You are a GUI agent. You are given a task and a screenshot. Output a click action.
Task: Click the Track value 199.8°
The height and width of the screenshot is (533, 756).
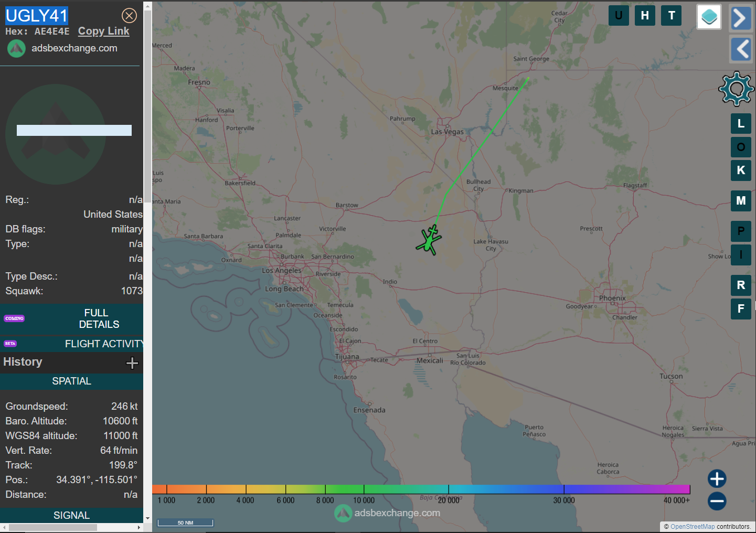(x=123, y=465)
